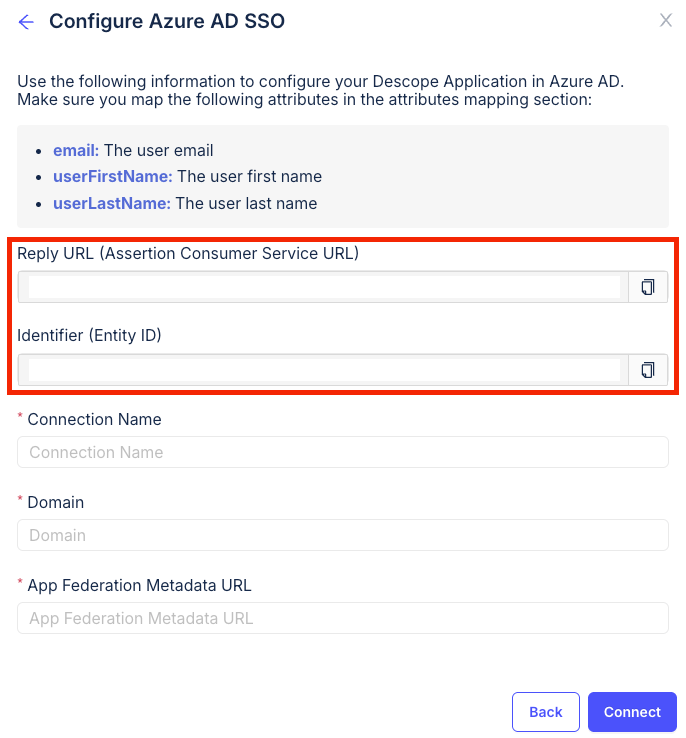
Task: Click the Identifier (Entity ID) label
Action: click(89, 336)
